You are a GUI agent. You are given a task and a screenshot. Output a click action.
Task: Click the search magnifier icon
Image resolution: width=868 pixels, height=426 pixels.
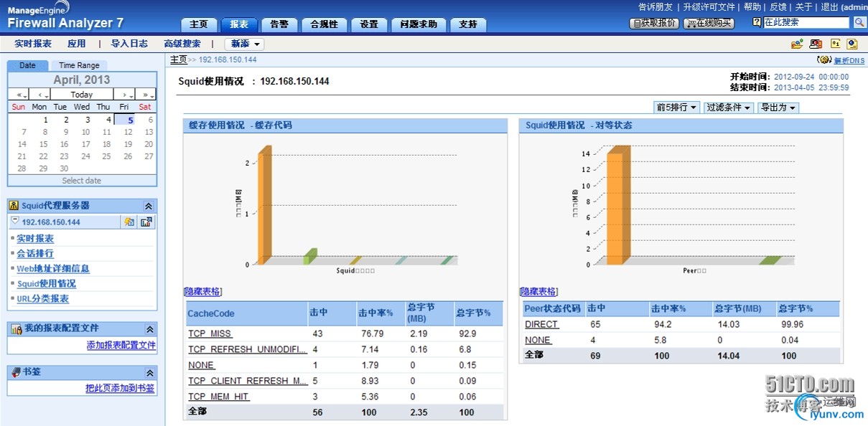(x=859, y=23)
